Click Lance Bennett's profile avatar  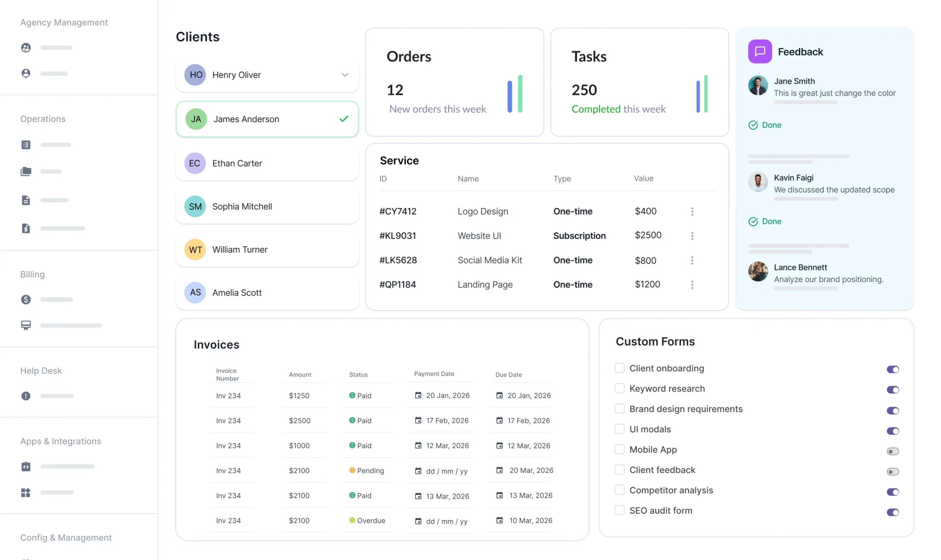(758, 271)
